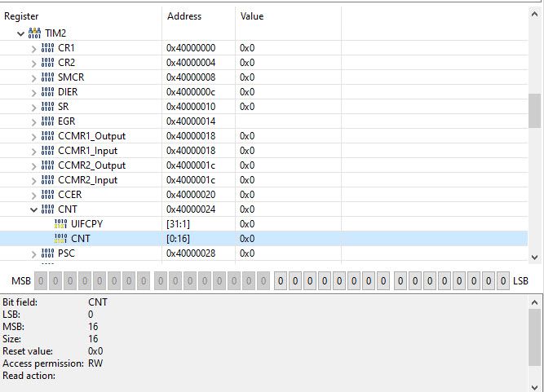
Task: Click the SMCR register icon
Action: 47,77
